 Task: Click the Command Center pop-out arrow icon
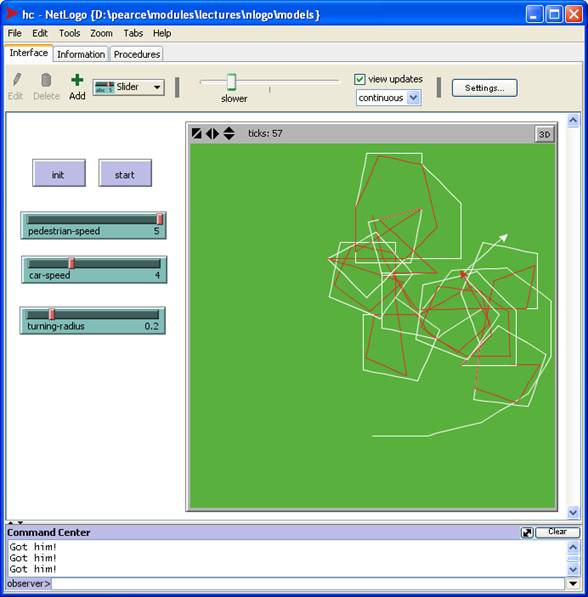[527, 533]
